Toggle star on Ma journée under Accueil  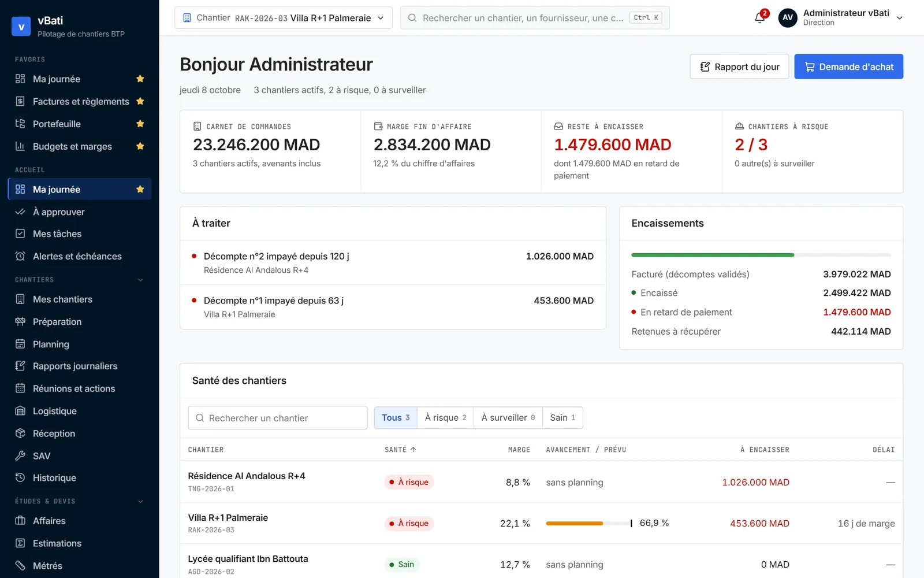pos(140,189)
